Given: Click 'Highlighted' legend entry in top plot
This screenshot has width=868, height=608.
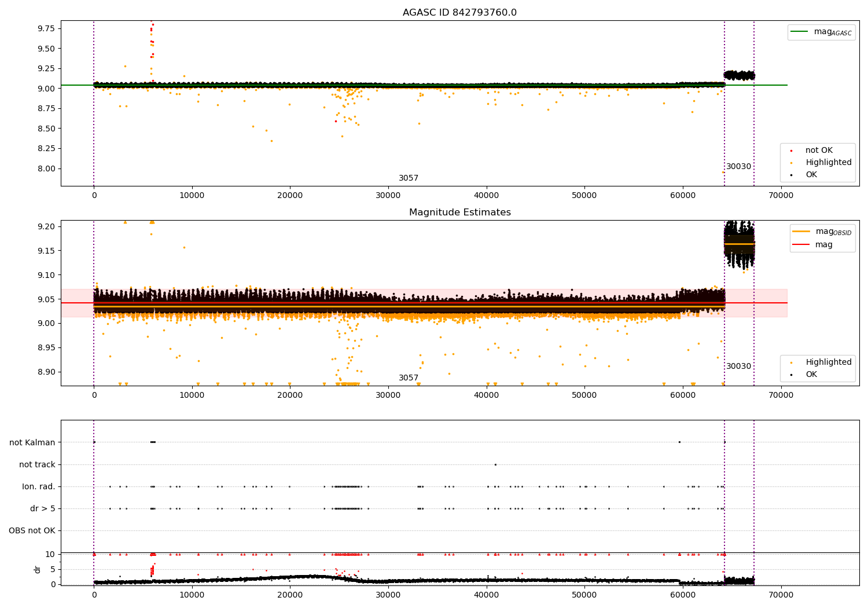Looking at the screenshot, I should (829, 163).
